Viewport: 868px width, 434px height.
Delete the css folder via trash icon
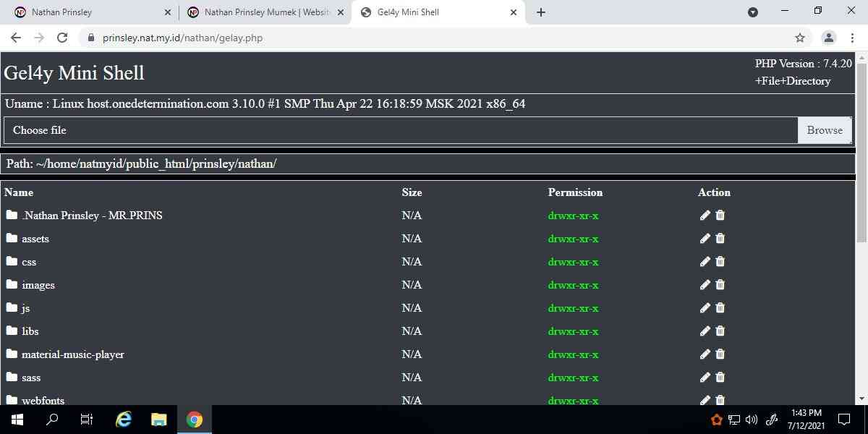coord(720,261)
